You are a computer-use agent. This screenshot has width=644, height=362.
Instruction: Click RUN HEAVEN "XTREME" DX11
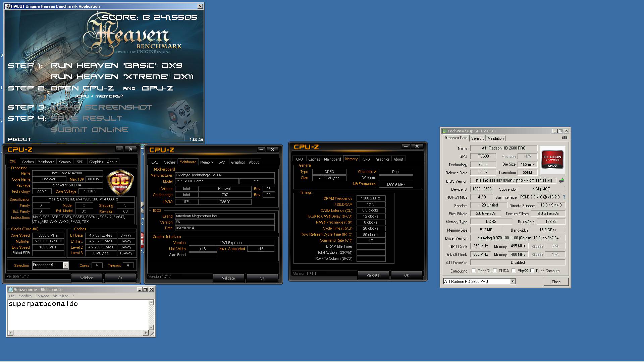[x=122, y=77]
